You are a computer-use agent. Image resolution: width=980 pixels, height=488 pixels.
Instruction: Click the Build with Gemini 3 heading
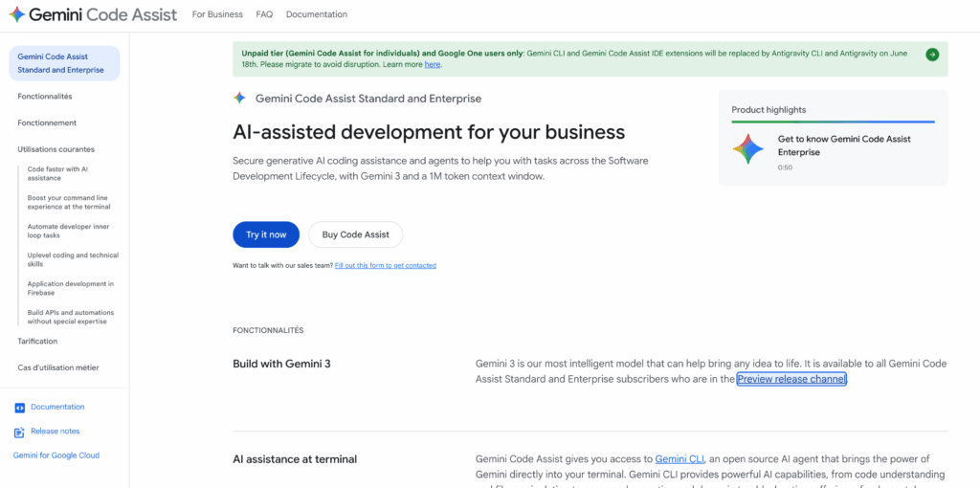[x=282, y=364]
